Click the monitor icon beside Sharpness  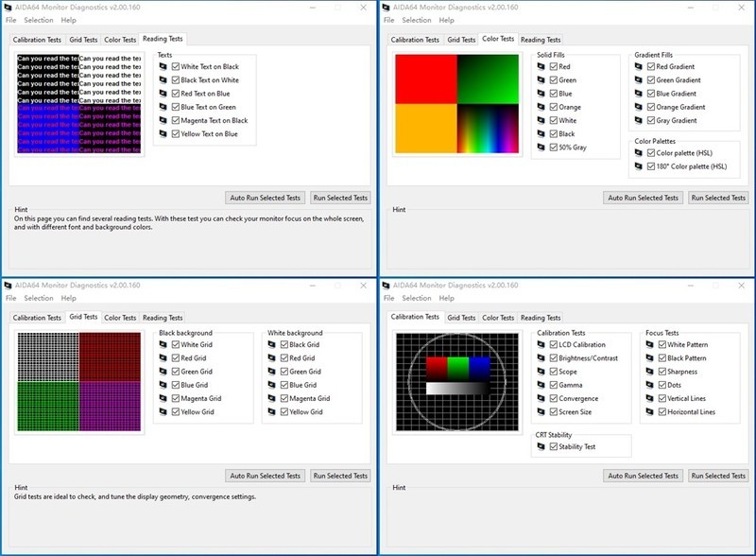[650, 372]
